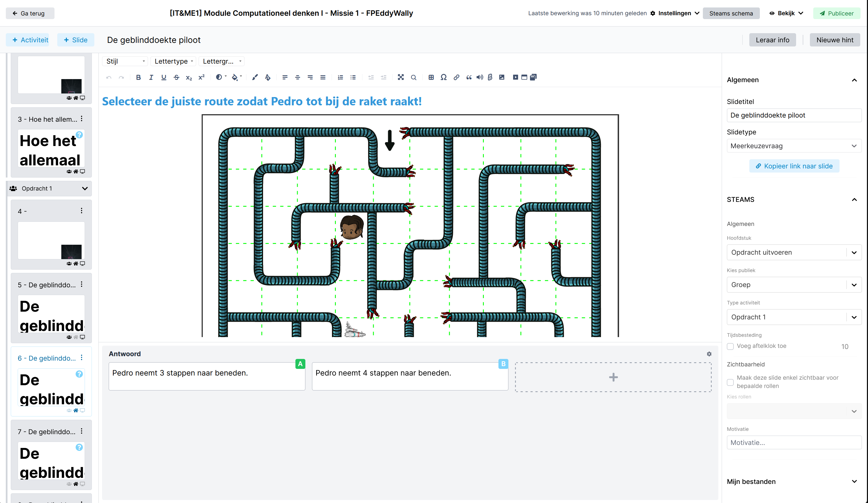Mark answer A as correct
The image size is (868, 503).
300,364
